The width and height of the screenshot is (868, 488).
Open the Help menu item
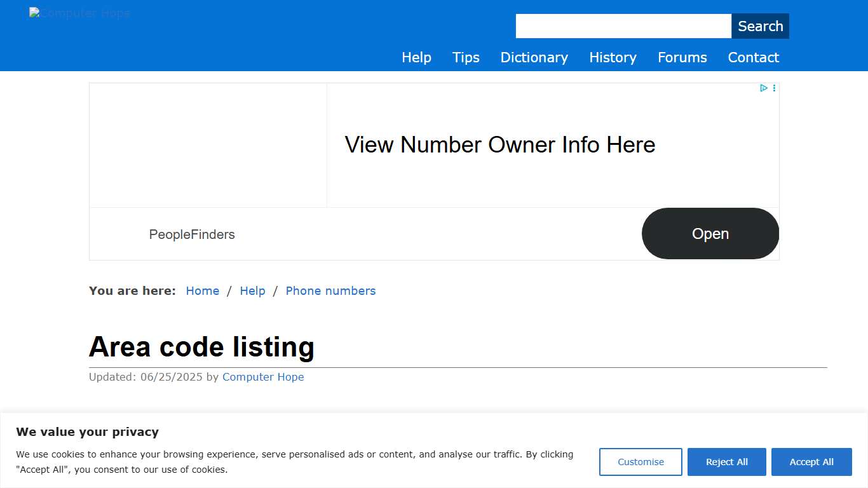(416, 57)
